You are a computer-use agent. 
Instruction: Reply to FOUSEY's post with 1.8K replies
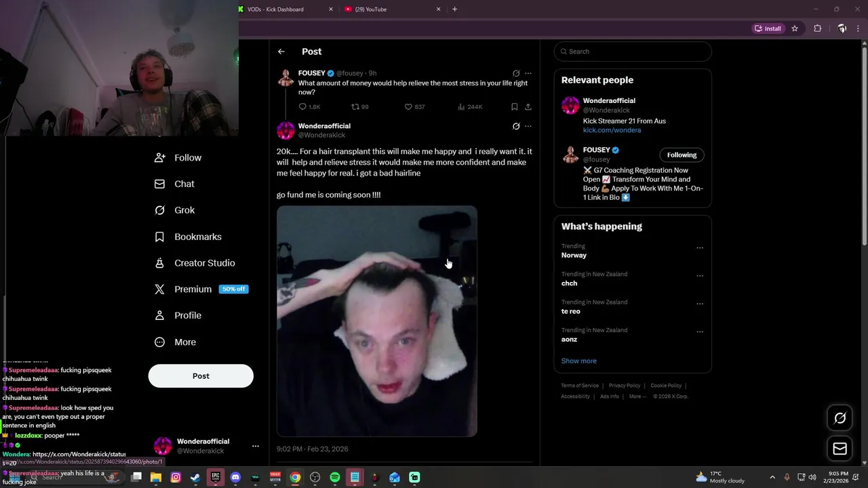[x=309, y=107]
